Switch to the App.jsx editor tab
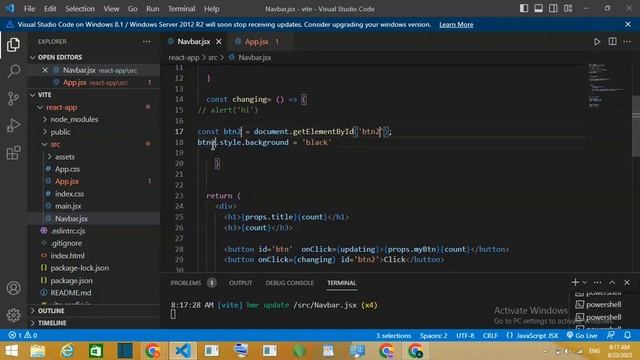 258,42
